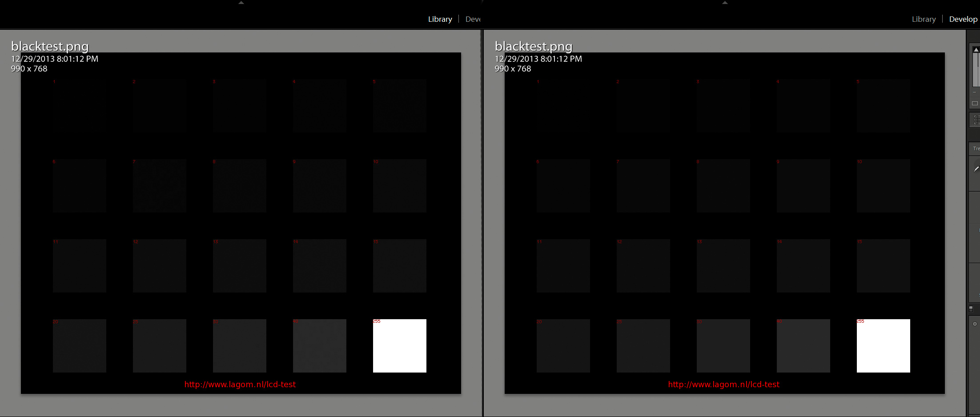980x417 pixels.
Task: Click white 255 square in right image
Action: coord(883,345)
